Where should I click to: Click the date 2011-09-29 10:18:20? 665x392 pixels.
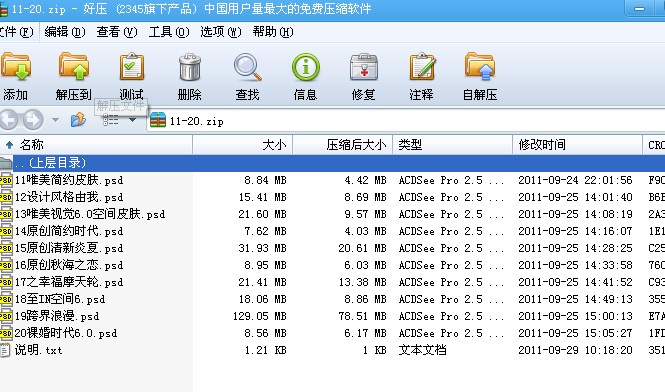[x=575, y=350]
